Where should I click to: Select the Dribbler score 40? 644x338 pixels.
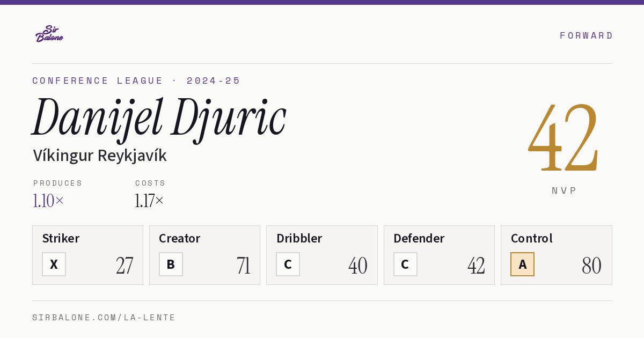358,266
